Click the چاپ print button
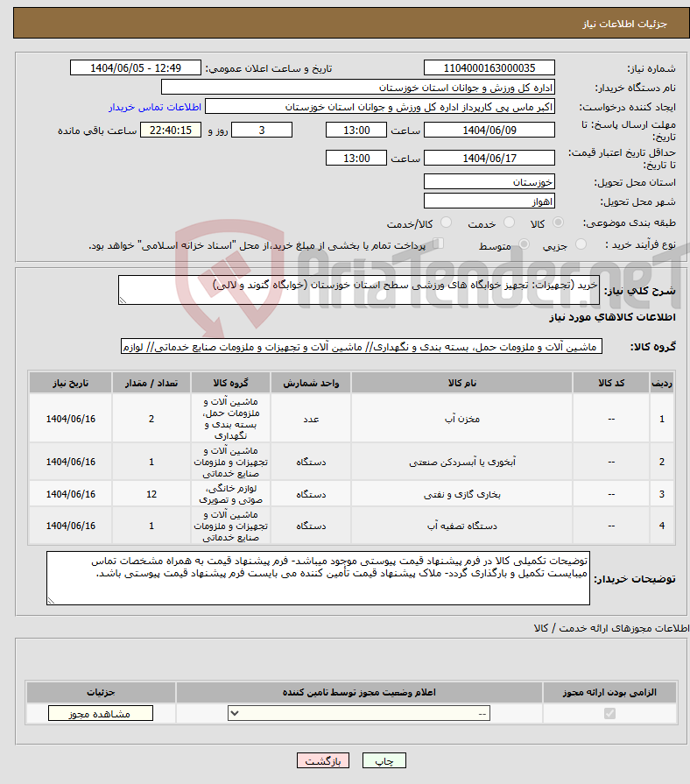This screenshot has width=690, height=784. coord(384,760)
